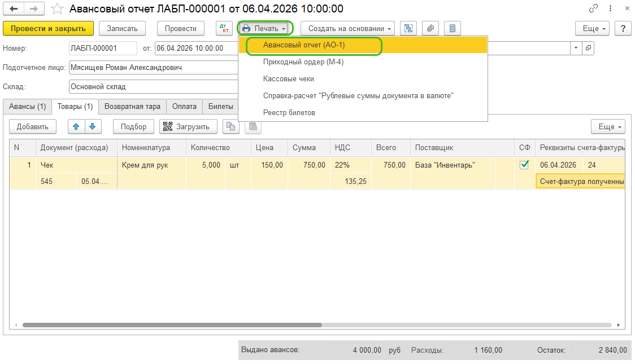This screenshot has height=364, width=635.
Task: Select Кассовые чеки in print menu
Action: tap(363, 79)
